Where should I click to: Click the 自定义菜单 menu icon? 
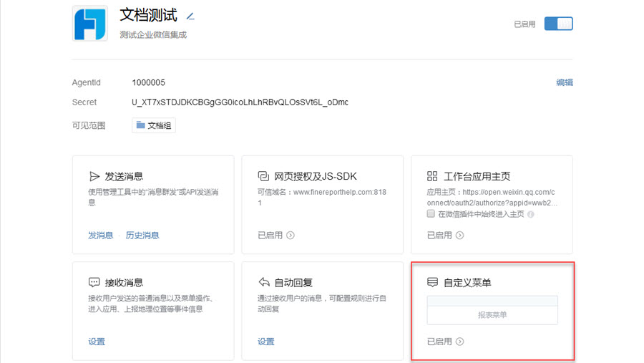432,282
